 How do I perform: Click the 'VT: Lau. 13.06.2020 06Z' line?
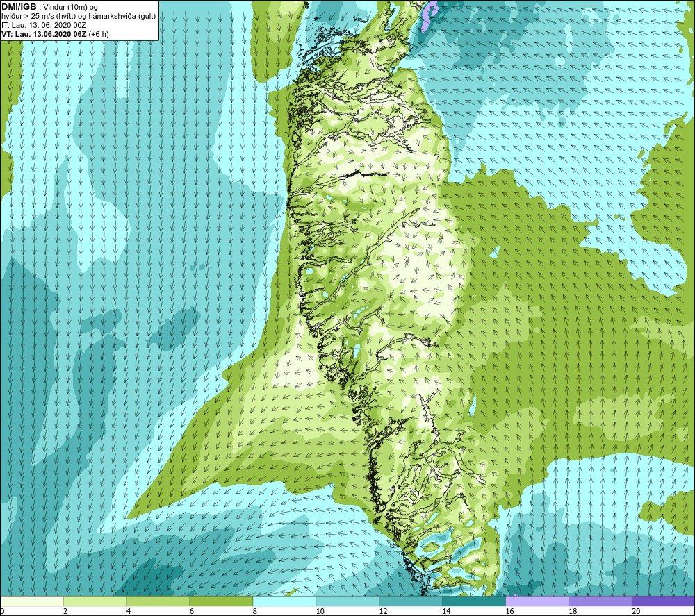coord(44,34)
